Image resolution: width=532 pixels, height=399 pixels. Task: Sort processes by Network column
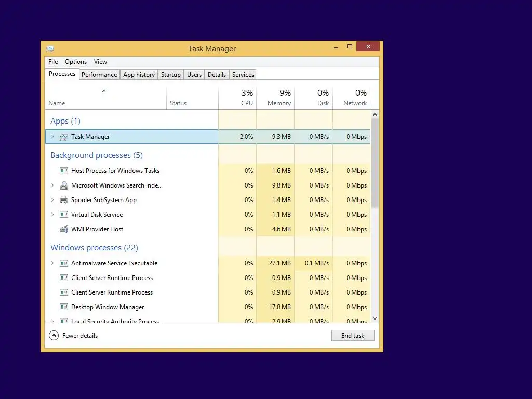coord(351,98)
